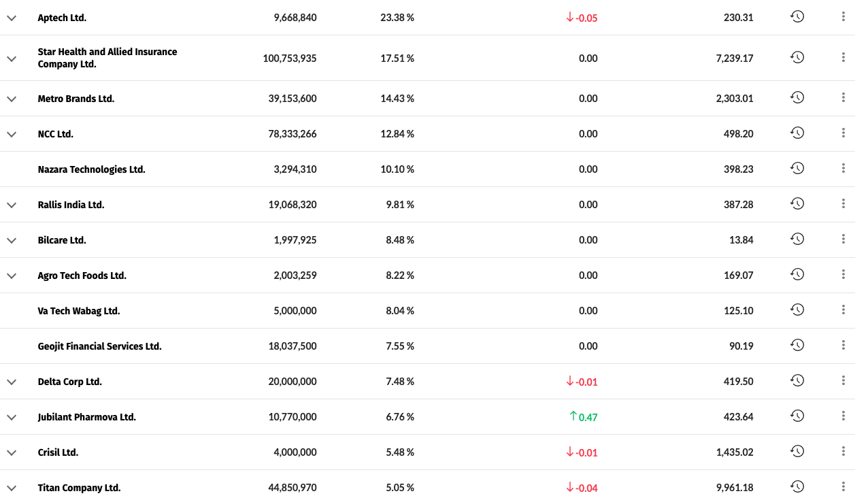Open three-dot menu for Titan Company
Screen dimensions: 868x500
(844, 487)
